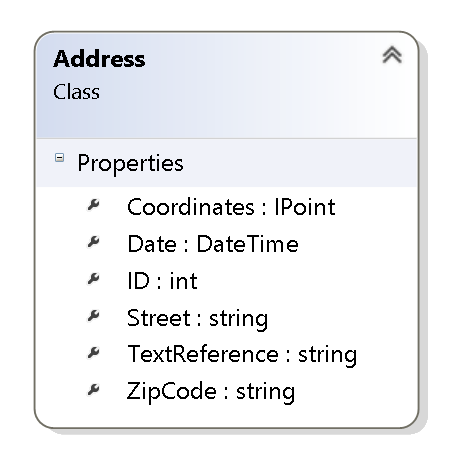Click the Address class name title
Screen dimensions: 452x460
click(99, 59)
